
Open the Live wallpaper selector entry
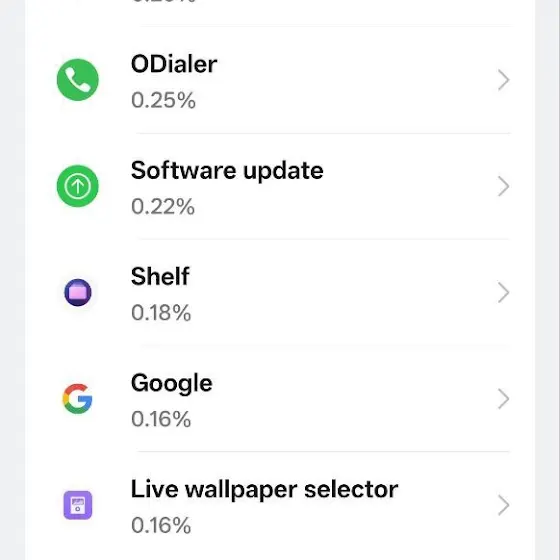(x=280, y=505)
